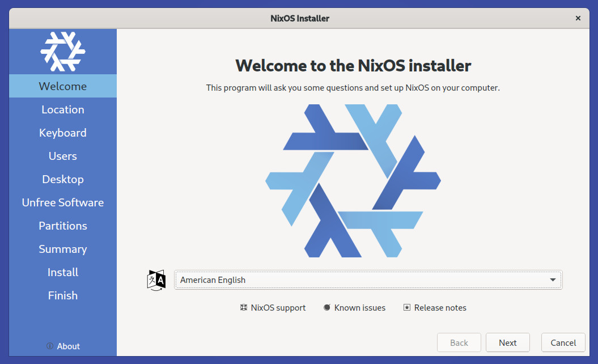The height and width of the screenshot is (364, 598).
Task: Click the large NixOS logo image
Action: pos(353,181)
